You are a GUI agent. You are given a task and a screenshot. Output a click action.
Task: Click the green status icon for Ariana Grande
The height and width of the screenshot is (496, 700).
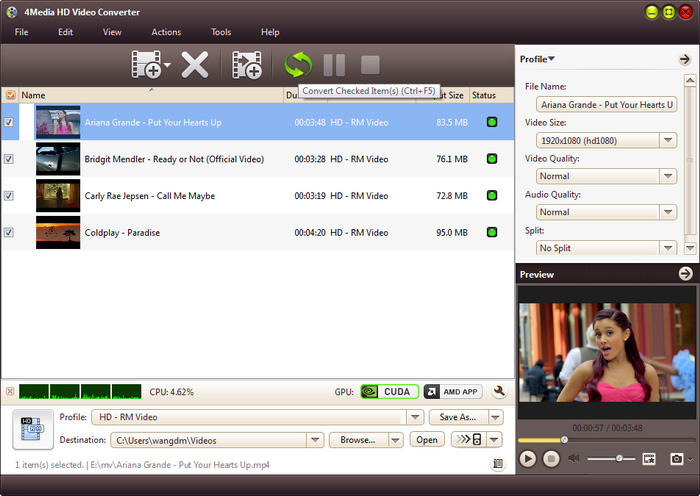(x=492, y=122)
